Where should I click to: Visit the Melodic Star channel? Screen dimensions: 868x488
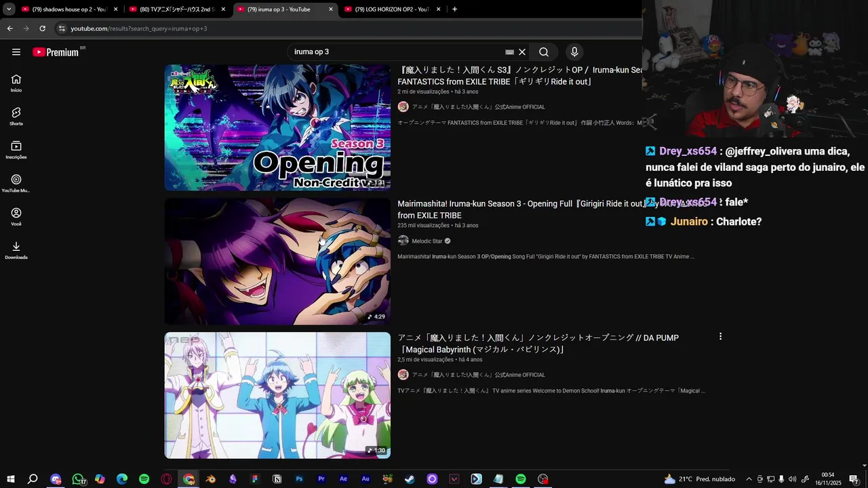(427, 241)
